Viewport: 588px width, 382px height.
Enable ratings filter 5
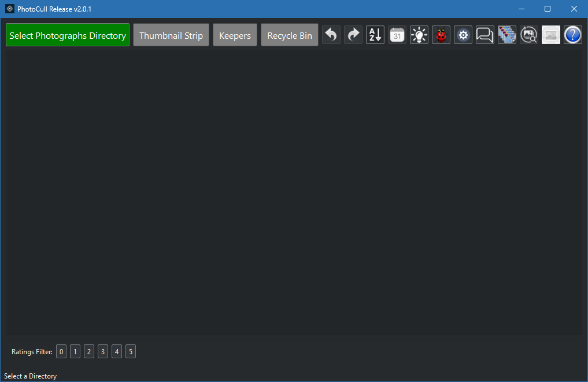point(130,351)
